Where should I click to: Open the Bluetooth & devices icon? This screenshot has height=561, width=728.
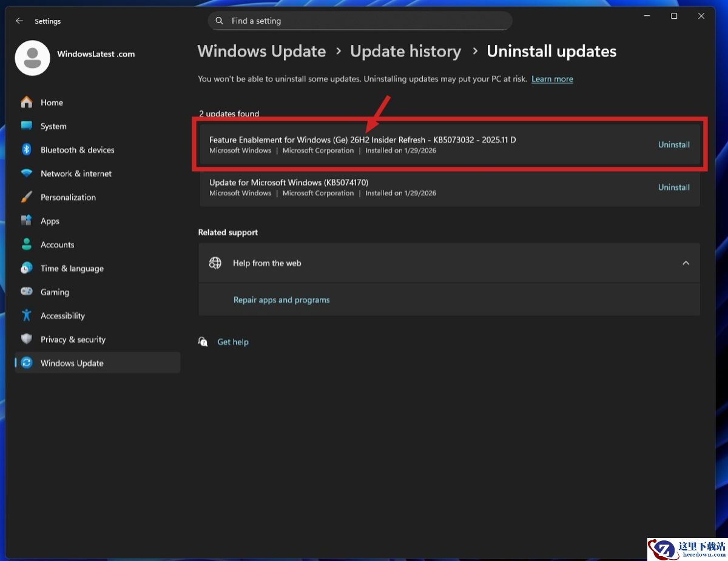tap(27, 150)
